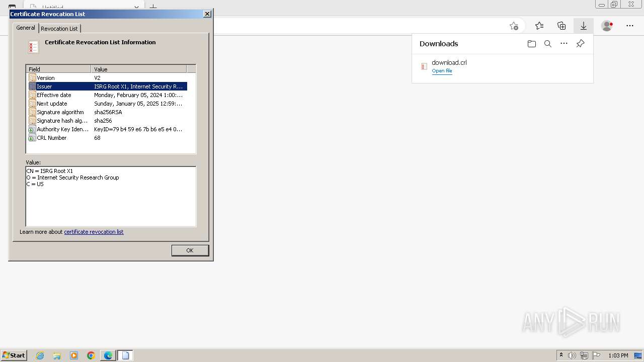644x362 pixels.
Task: Open Windows Media Player from the taskbar
Action: (74, 355)
